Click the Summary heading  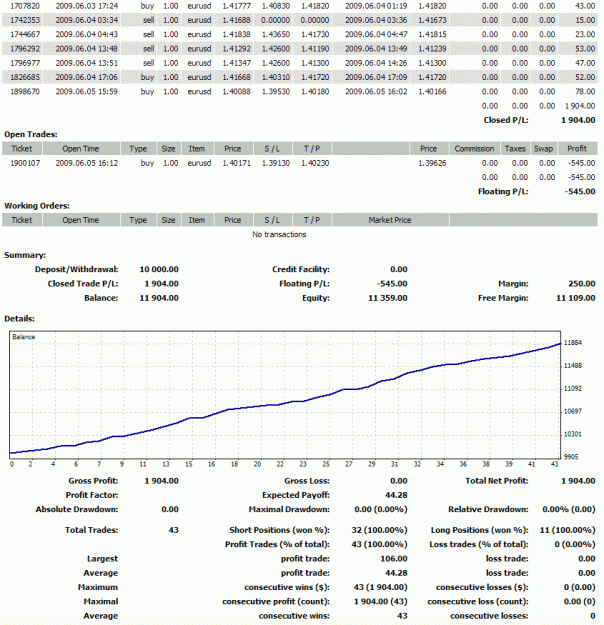(25, 255)
